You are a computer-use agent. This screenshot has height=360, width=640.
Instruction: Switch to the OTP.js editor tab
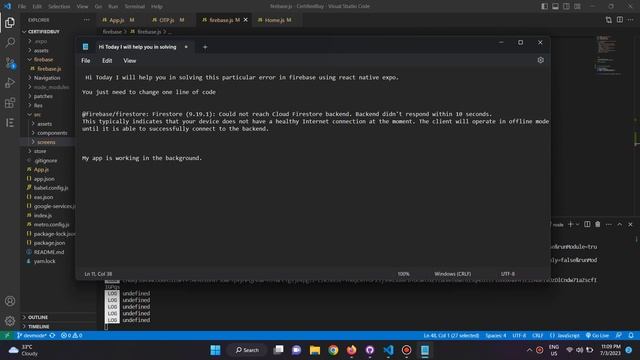(x=168, y=20)
